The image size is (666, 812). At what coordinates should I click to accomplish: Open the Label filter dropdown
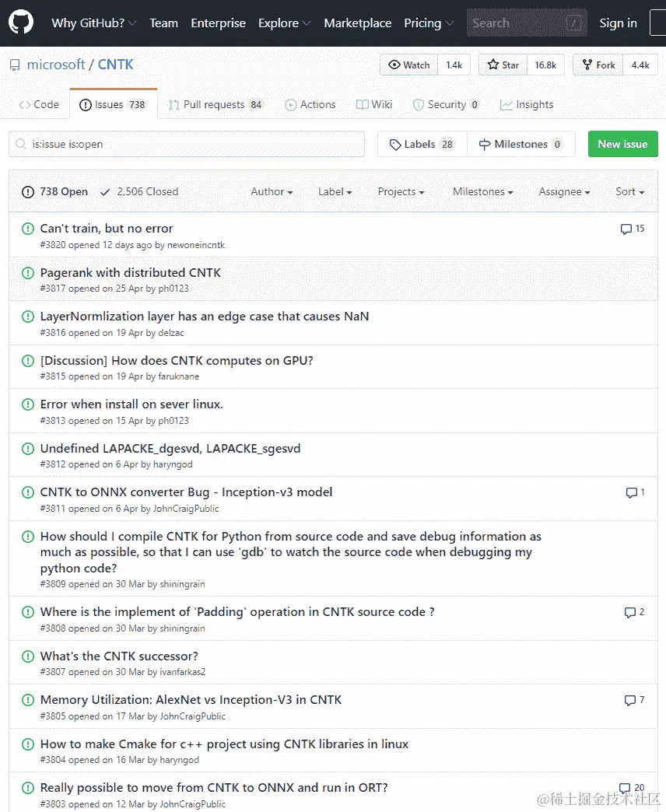pyautogui.click(x=335, y=191)
